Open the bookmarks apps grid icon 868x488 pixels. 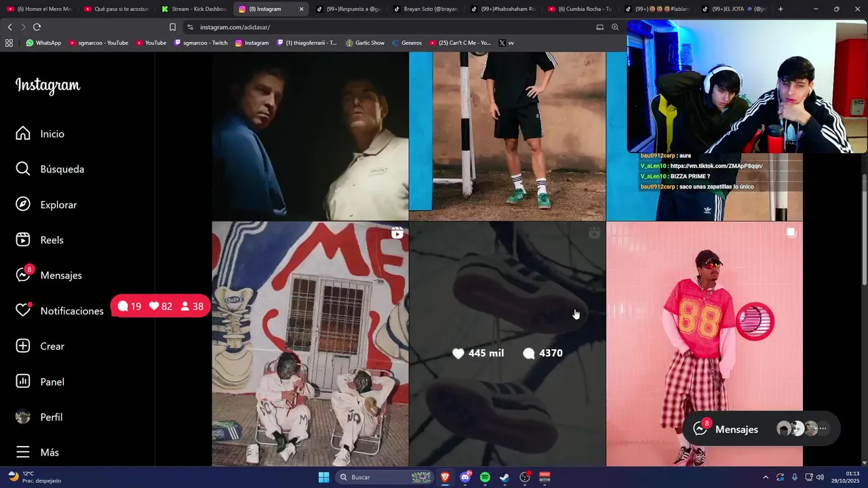tap(9, 43)
